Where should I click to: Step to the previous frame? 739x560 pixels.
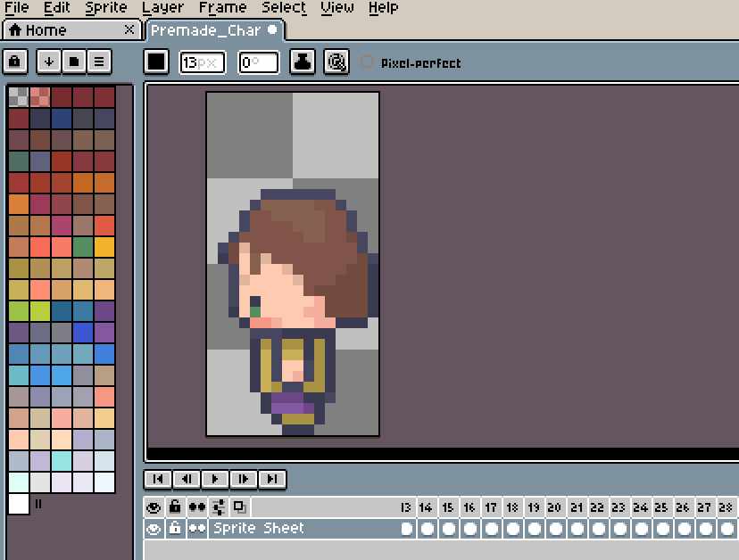pyautogui.click(x=187, y=479)
